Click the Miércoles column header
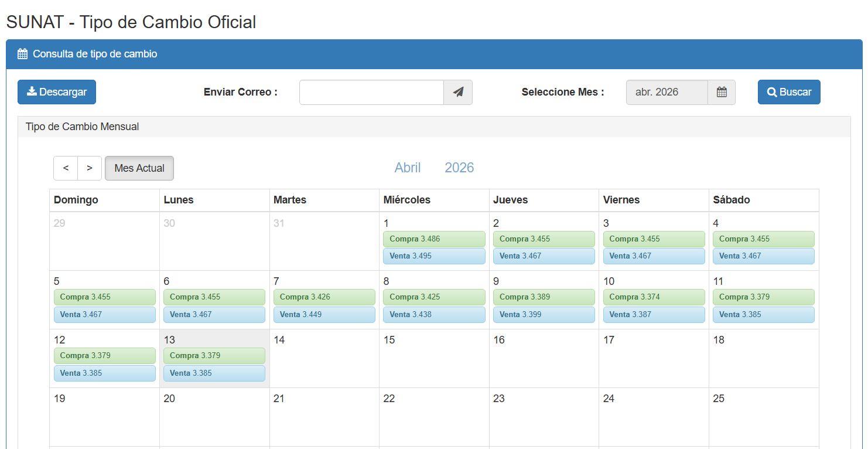 pos(434,200)
